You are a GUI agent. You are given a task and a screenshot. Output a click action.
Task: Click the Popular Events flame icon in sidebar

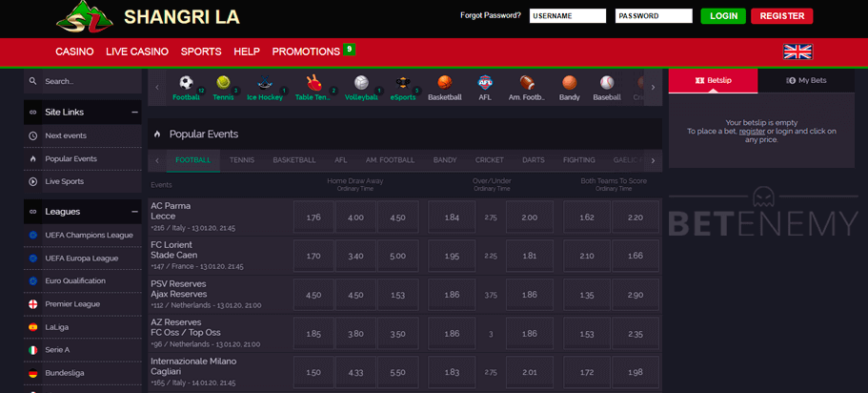coord(32,158)
